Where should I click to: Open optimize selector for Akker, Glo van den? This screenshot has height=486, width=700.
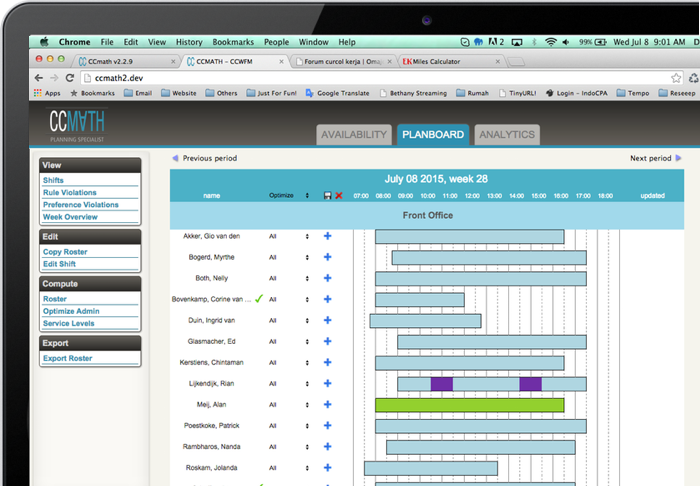coord(307,236)
